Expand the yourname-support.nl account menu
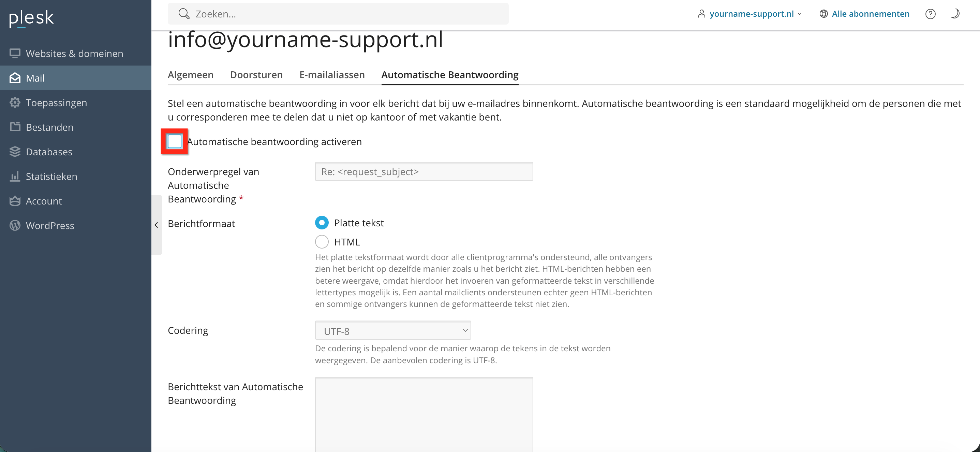980x452 pixels. click(x=751, y=14)
